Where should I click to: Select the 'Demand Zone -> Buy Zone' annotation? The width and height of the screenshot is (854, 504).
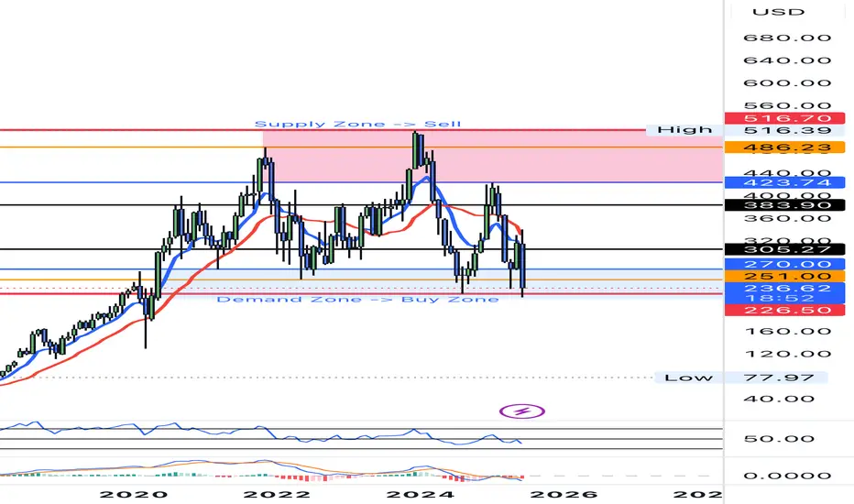pyautogui.click(x=358, y=300)
